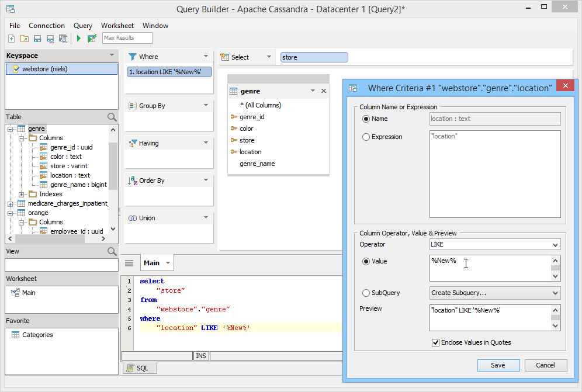Open the Union dropdown arrow
582x392 pixels.
[206, 217]
